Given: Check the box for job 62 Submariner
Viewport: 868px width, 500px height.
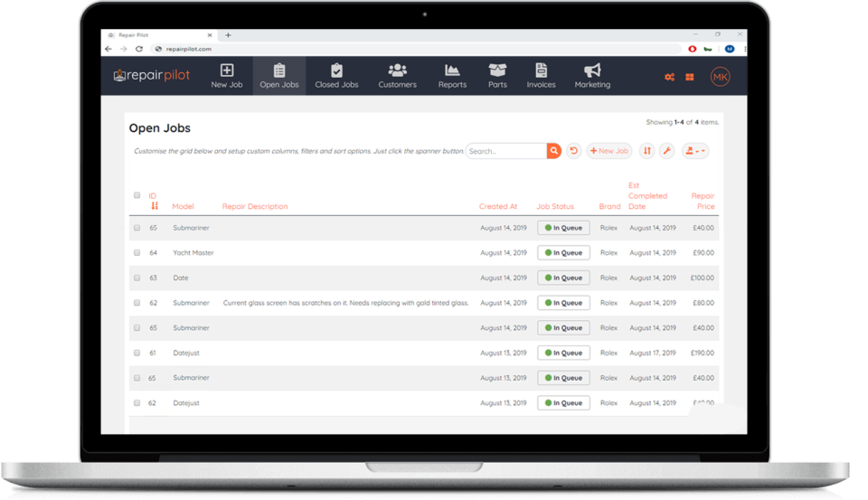Looking at the screenshot, I should pos(137,302).
